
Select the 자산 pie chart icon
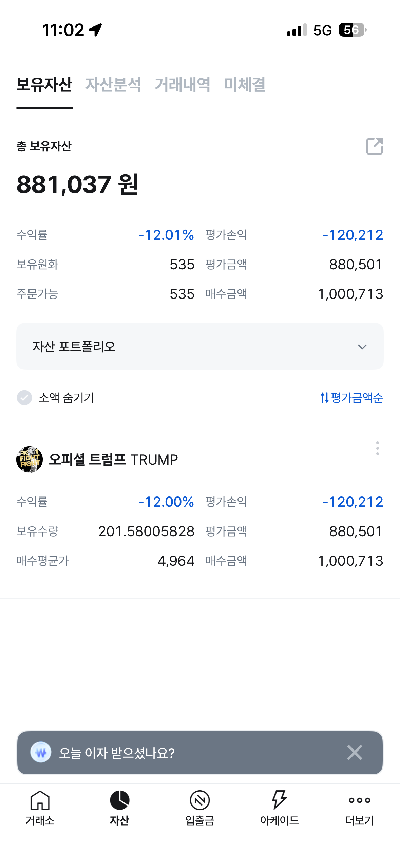[119, 800]
